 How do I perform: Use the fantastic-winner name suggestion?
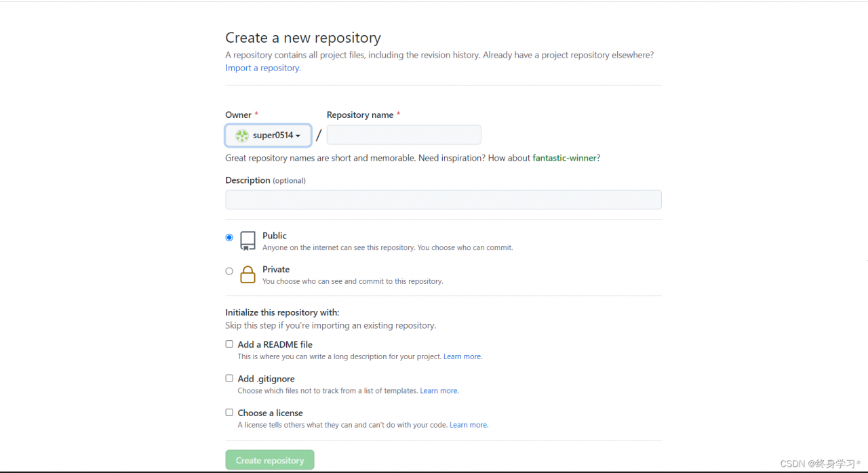[565, 158]
